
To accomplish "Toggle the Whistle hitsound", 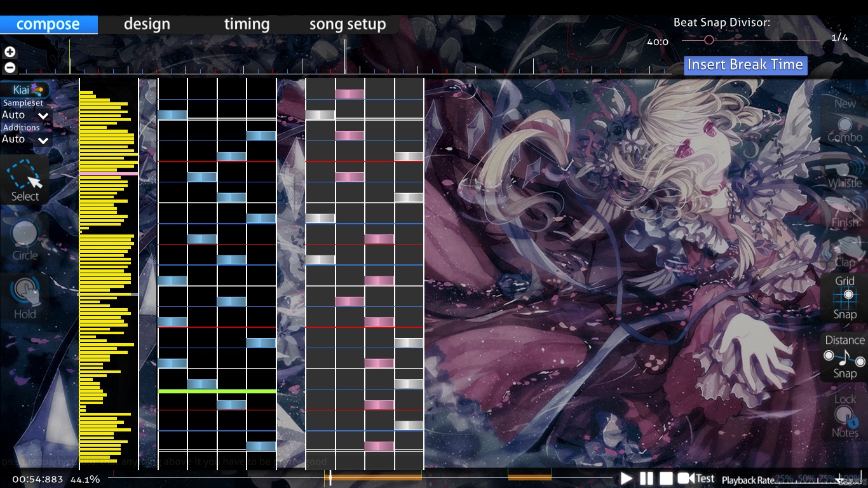I will click(844, 174).
